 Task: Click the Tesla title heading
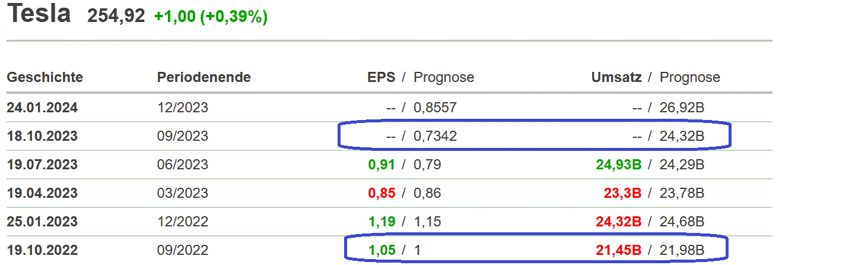[39, 14]
